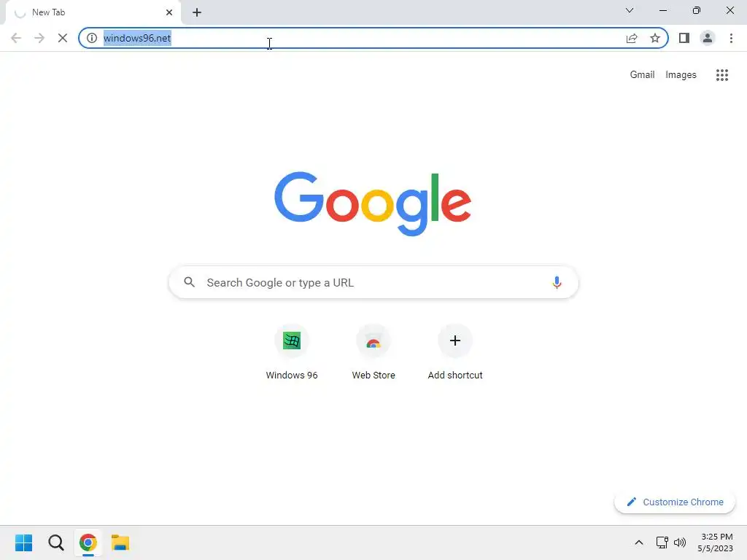The height and width of the screenshot is (560, 747).
Task: Share this page icon in address bar
Action: click(632, 38)
